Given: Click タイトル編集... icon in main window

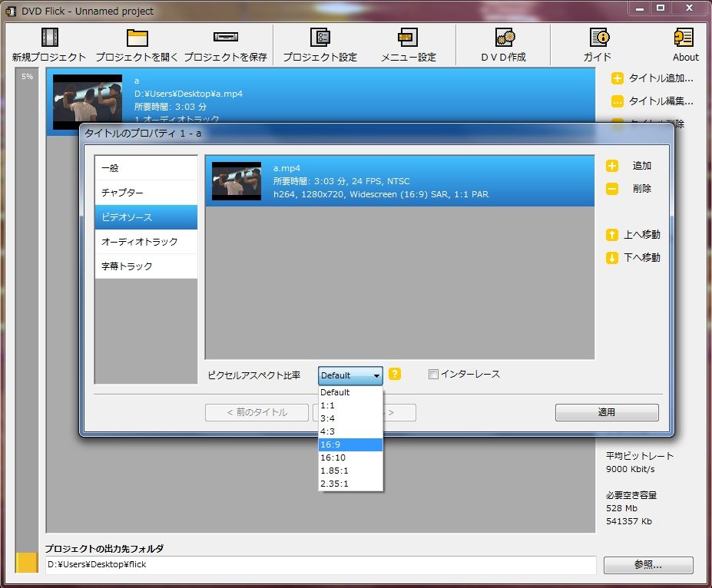Looking at the screenshot, I should (617, 101).
